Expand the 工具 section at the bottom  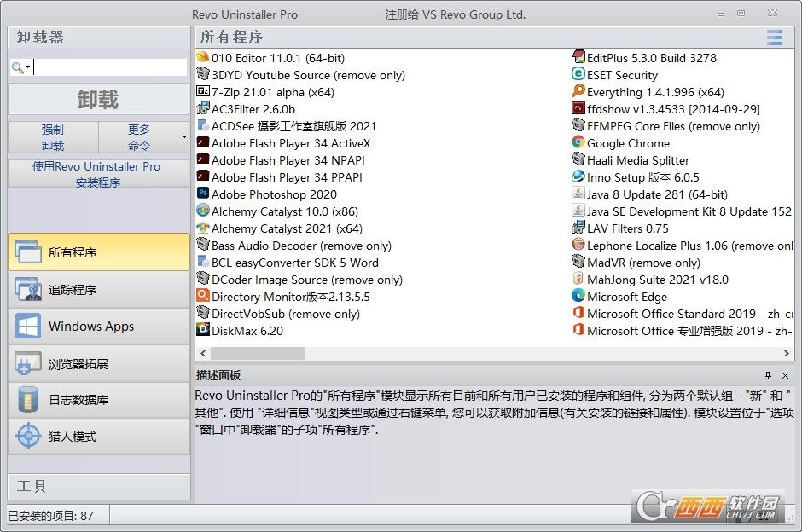(x=98, y=486)
